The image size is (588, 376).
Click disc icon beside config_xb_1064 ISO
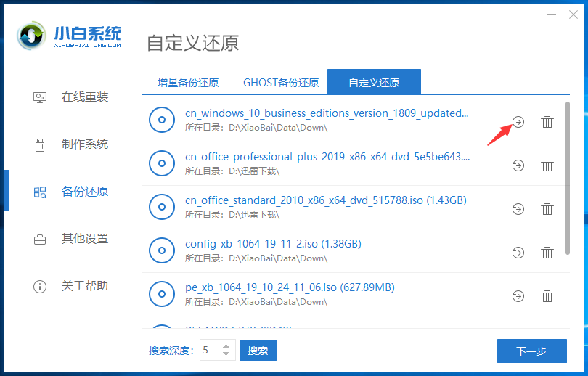162,250
